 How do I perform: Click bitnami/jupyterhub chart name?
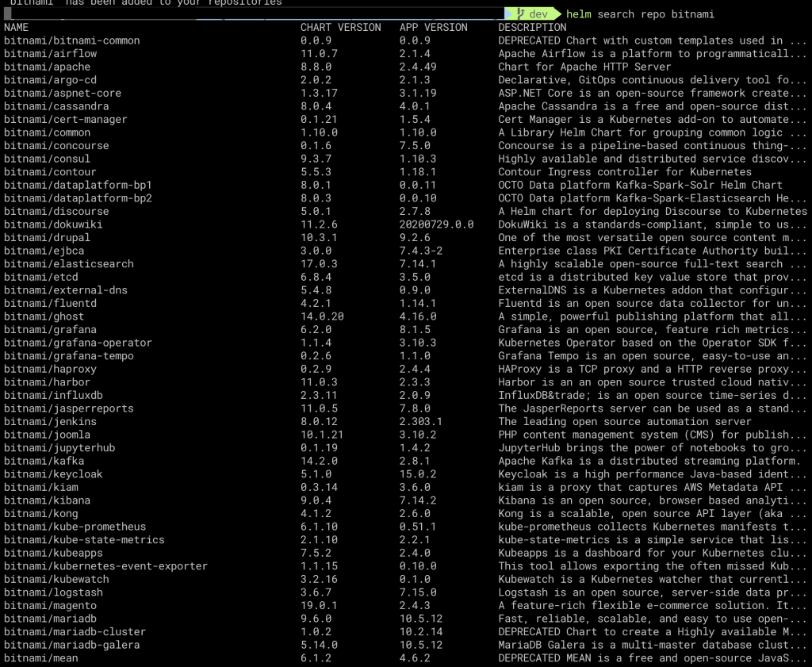tap(59, 448)
